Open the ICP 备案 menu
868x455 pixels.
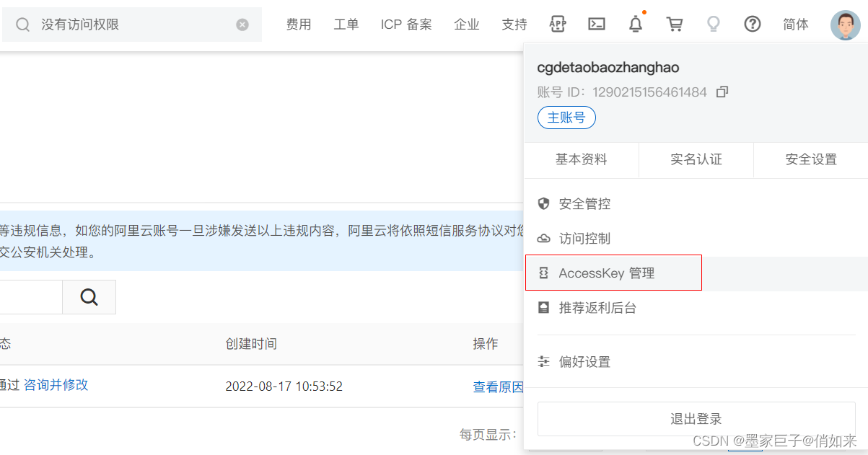click(406, 25)
